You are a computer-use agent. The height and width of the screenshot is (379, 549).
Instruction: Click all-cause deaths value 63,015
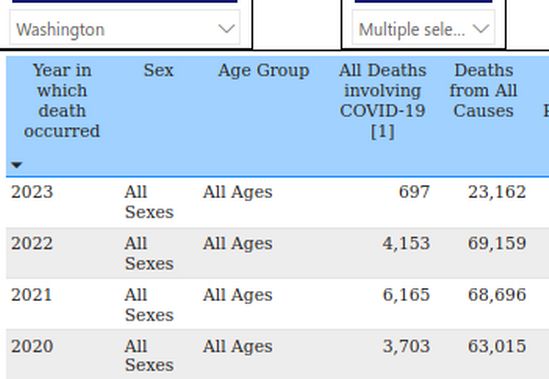[497, 346]
